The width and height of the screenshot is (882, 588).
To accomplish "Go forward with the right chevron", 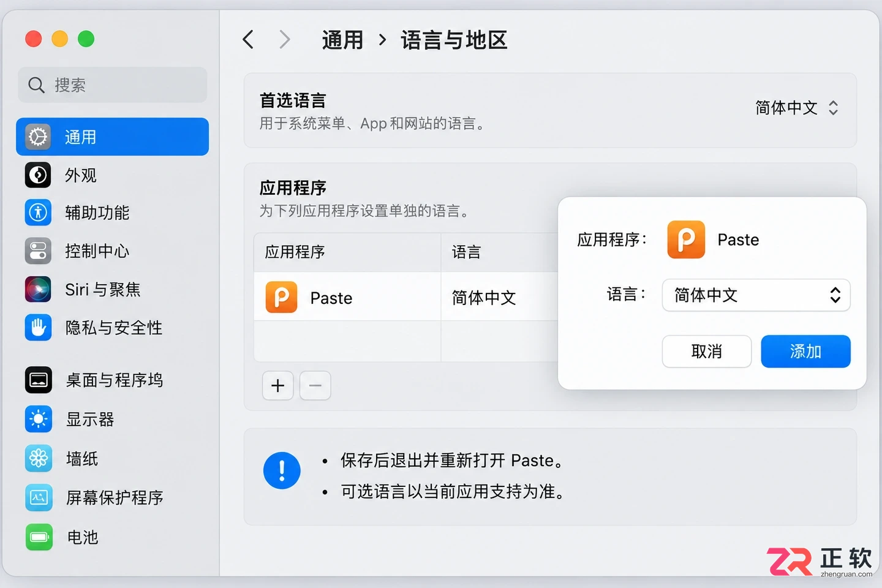I will point(284,40).
